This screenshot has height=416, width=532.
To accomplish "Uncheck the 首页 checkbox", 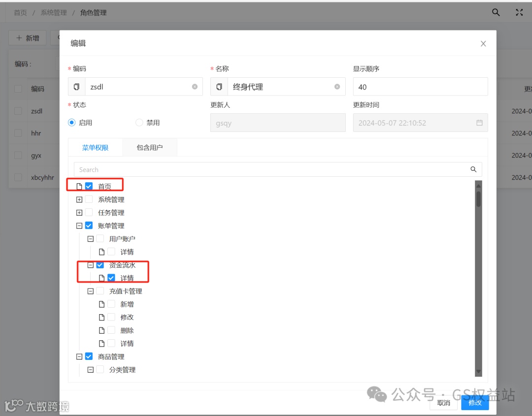I will click(89, 186).
